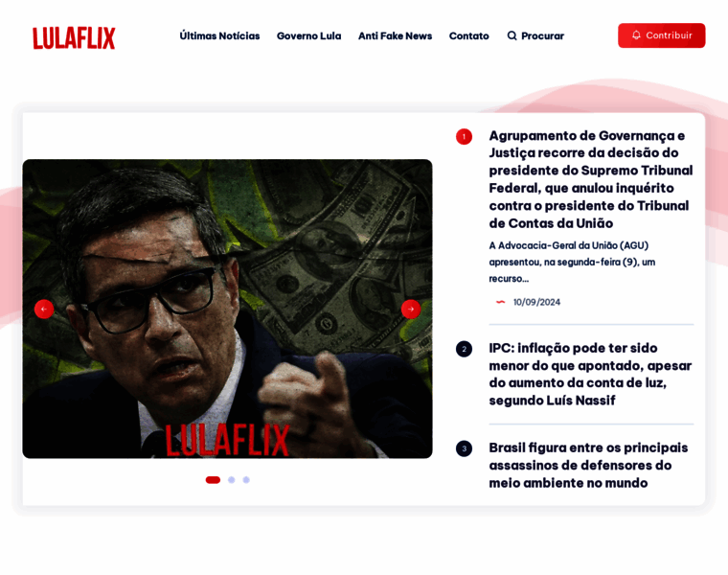Read the excerpt about Advocacia-Geral da União
The width and height of the screenshot is (728, 575).
coord(572,262)
